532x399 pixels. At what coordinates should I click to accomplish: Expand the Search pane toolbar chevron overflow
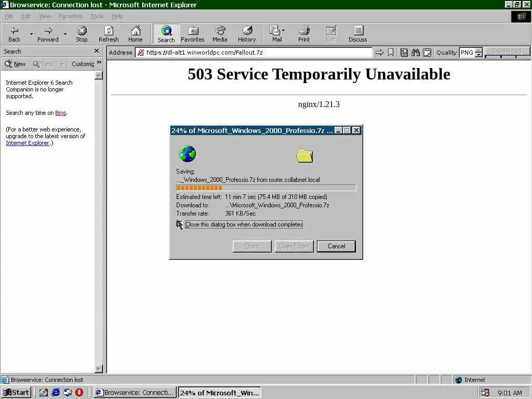pyautogui.click(x=99, y=62)
